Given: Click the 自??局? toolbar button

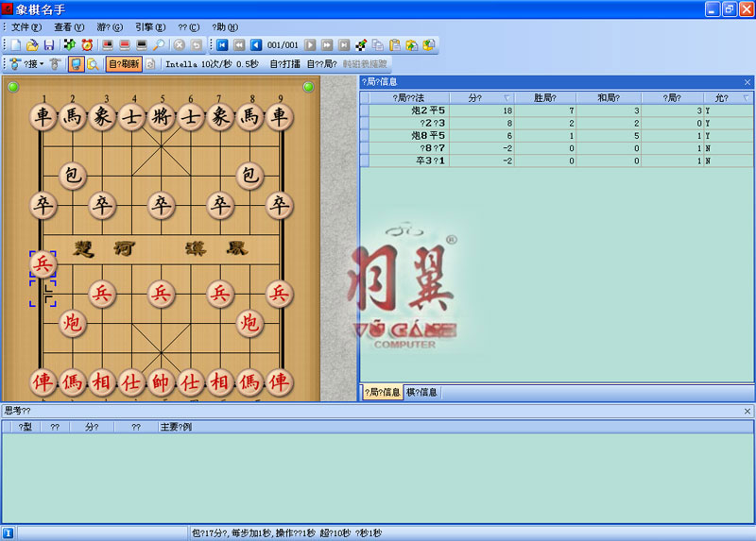Looking at the screenshot, I should pos(321,64).
